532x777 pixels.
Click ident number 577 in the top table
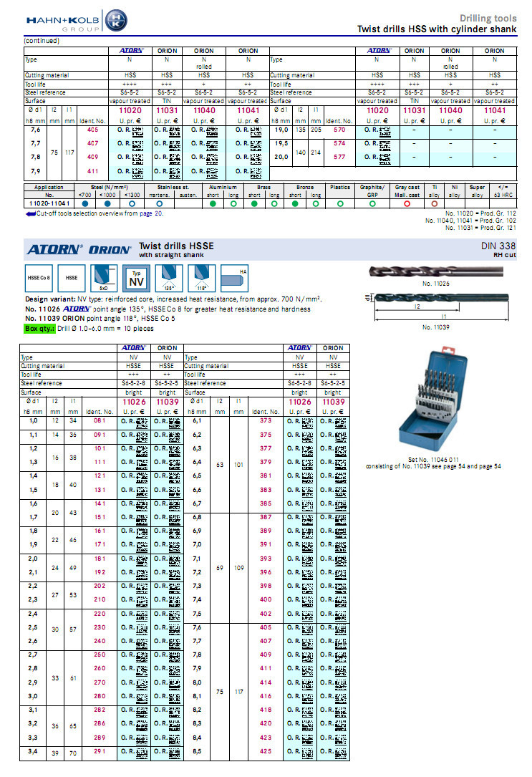(339, 157)
